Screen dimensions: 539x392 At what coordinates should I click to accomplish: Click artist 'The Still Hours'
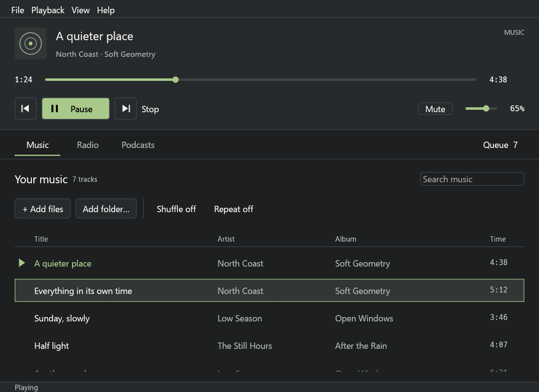click(x=245, y=346)
